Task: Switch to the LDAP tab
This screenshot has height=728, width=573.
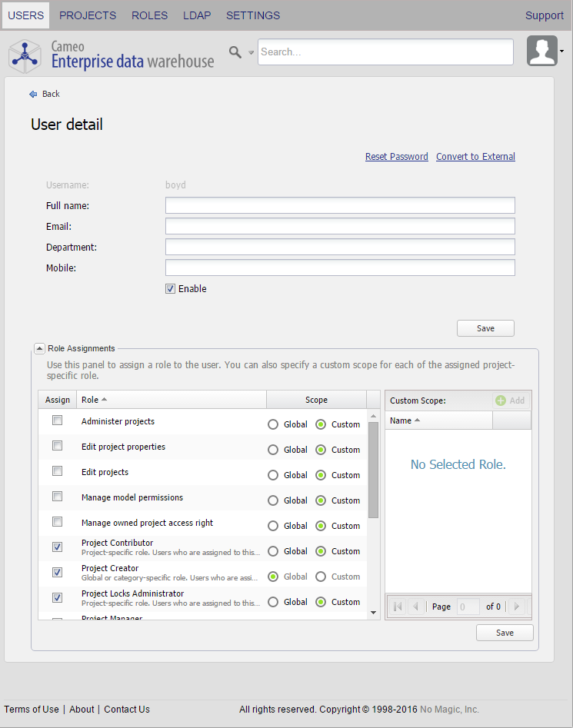Action: 197,15
